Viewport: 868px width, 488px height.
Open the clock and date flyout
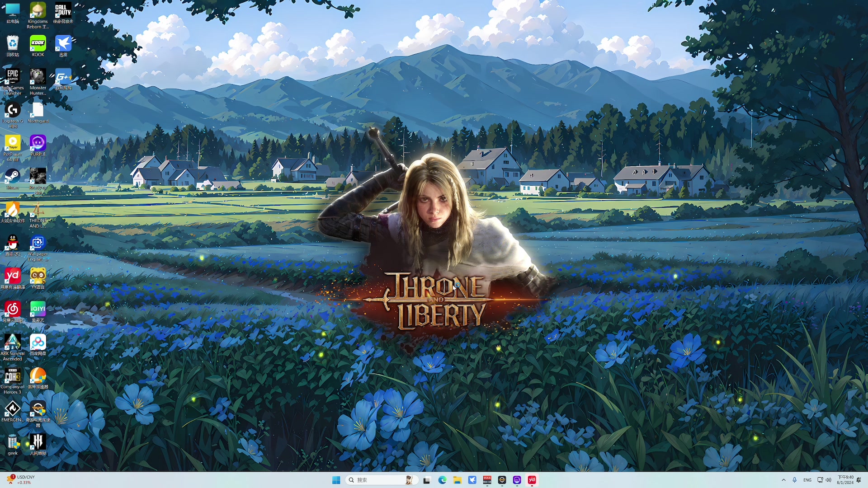point(845,480)
